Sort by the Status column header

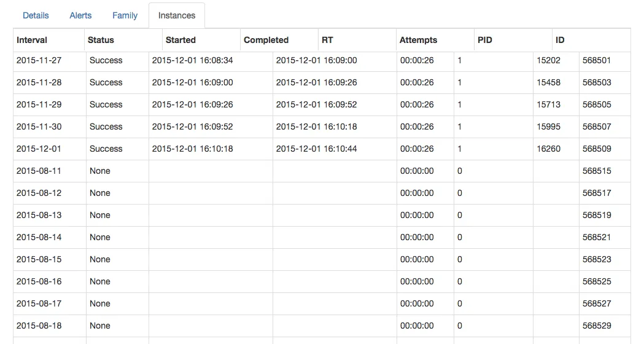(101, 40)
